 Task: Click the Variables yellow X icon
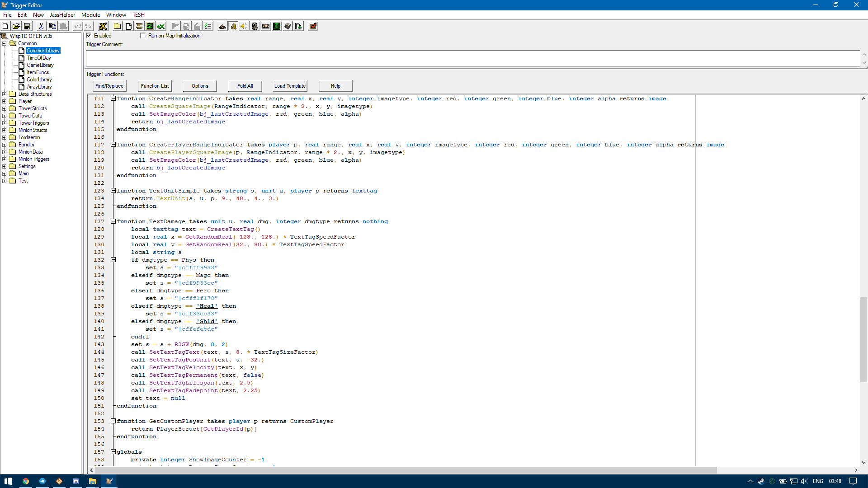103,26
